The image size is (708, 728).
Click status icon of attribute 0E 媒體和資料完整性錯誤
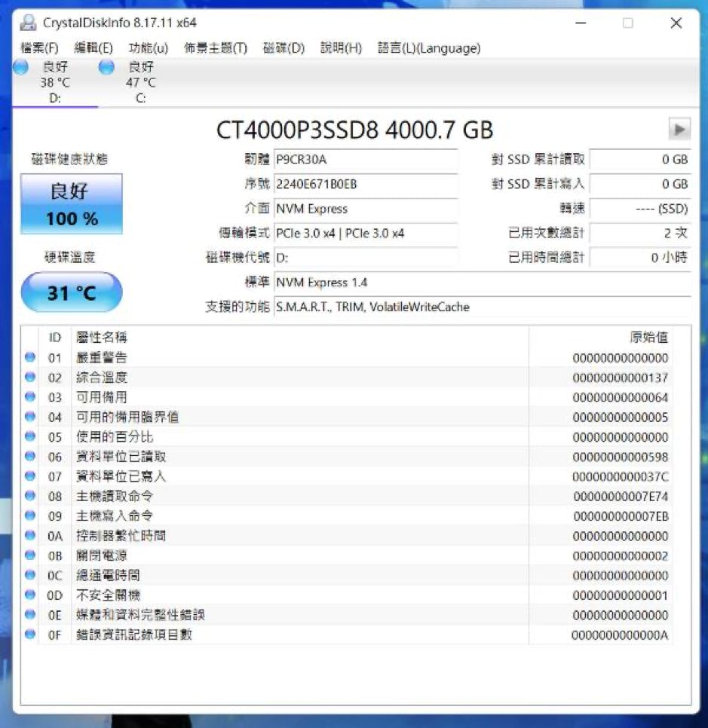tap(30, 614)
